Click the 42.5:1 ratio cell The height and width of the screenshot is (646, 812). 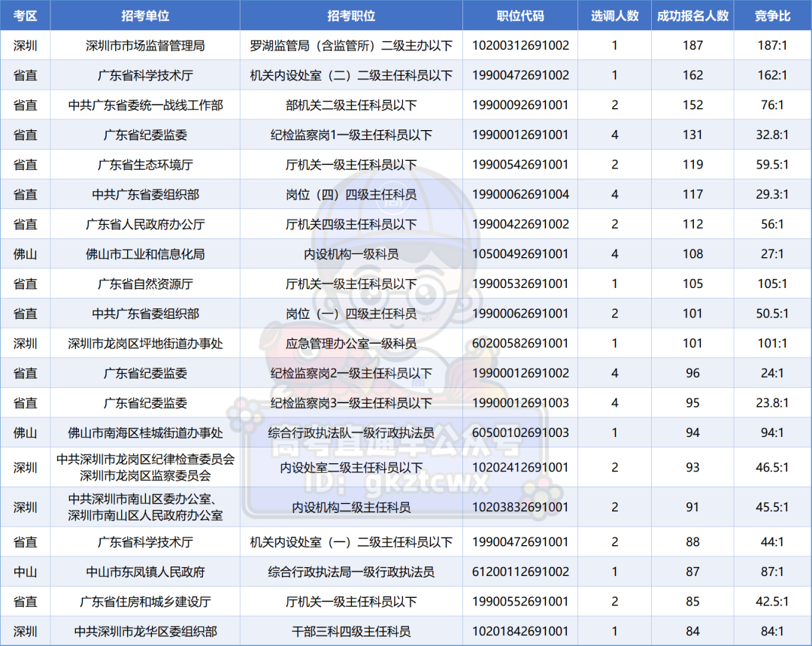coord(772,602)
